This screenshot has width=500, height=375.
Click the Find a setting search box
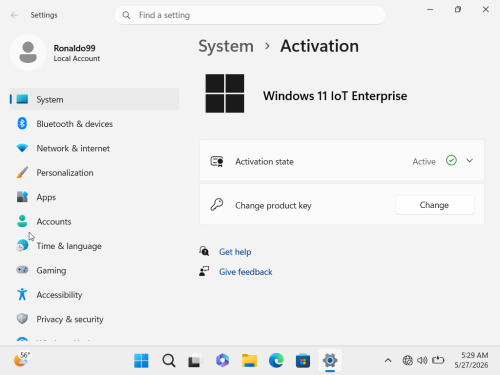coord(250,15)
